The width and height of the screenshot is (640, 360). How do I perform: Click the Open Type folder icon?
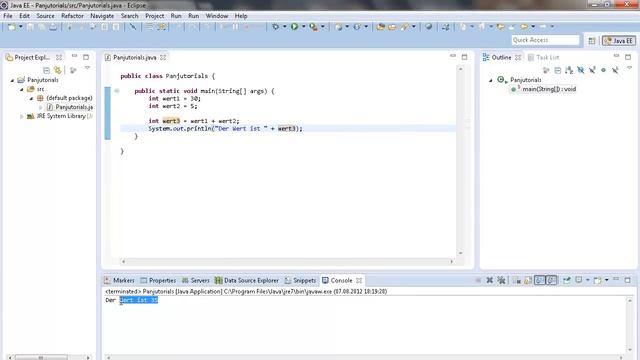point(380,27)
